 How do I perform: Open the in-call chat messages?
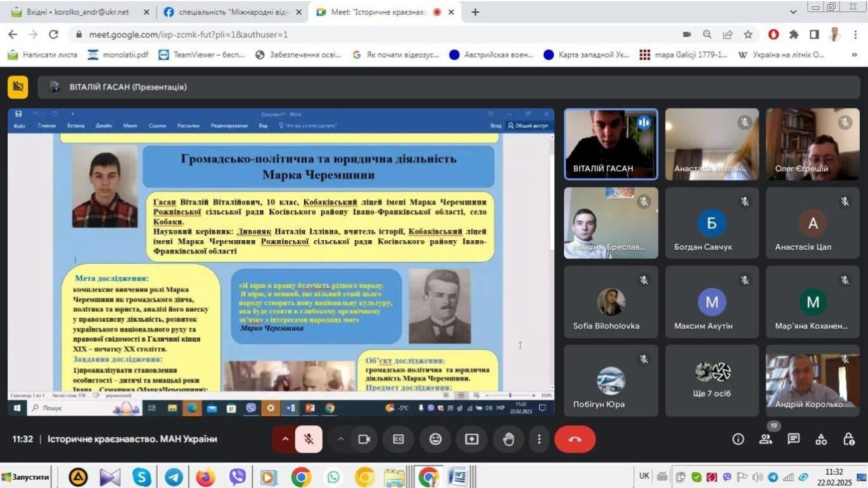(793, 439)
